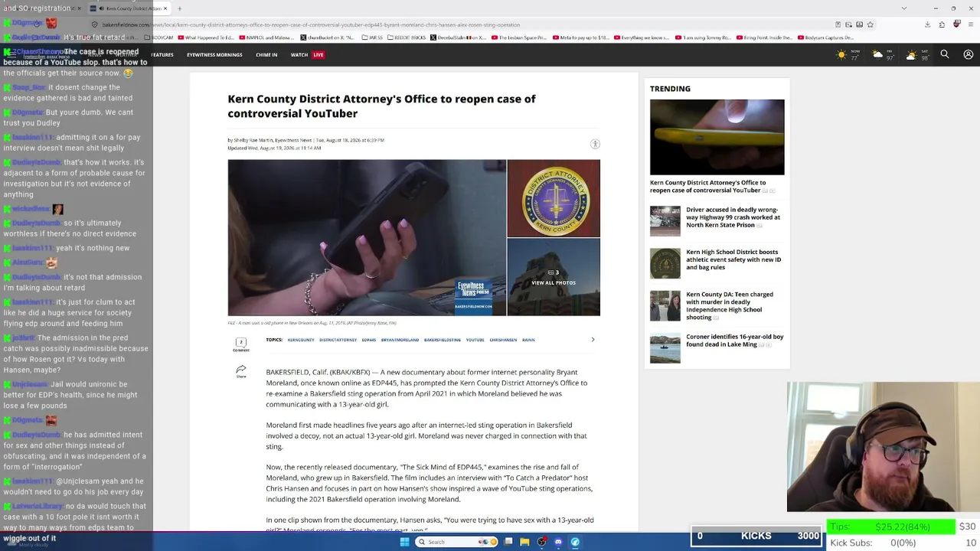Open File Explorer from the taskbar
This screenshot has height=551, width=980.
[524, 542]
